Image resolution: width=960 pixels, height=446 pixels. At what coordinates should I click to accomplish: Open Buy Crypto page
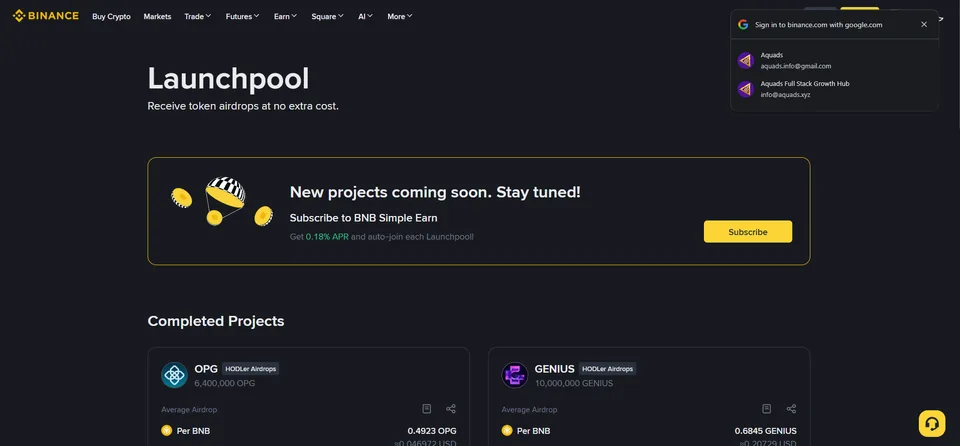coord(111,17)
